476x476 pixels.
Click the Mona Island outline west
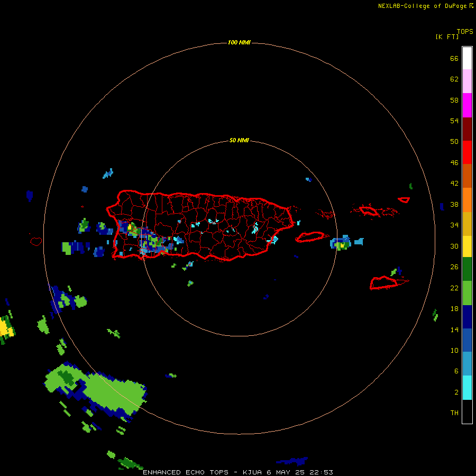[36, 241]
